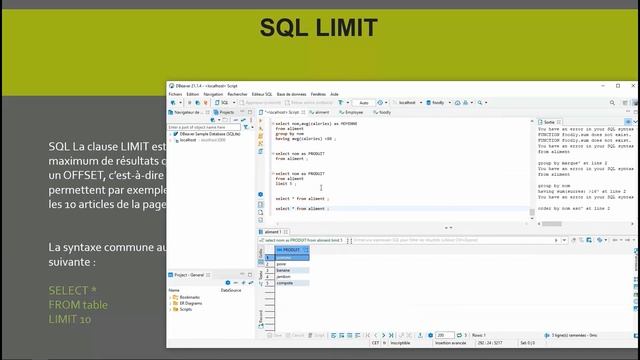Select the aliment editor tab

pos(319,112)
